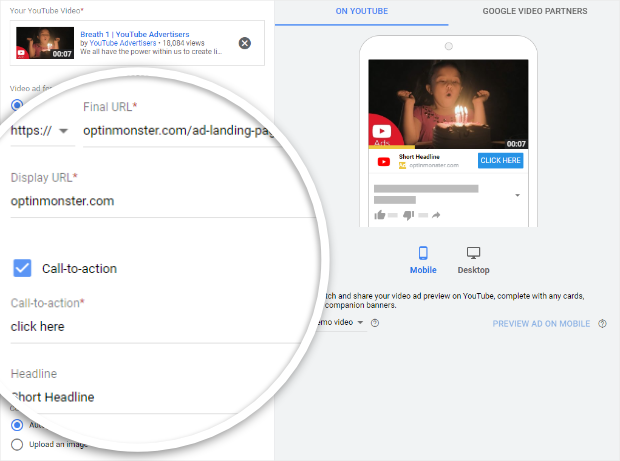This screenshot has height=461, width=620.
Task: Switch to the GOOGLE VIDEO PARTNERS tab
Action: 535,11
